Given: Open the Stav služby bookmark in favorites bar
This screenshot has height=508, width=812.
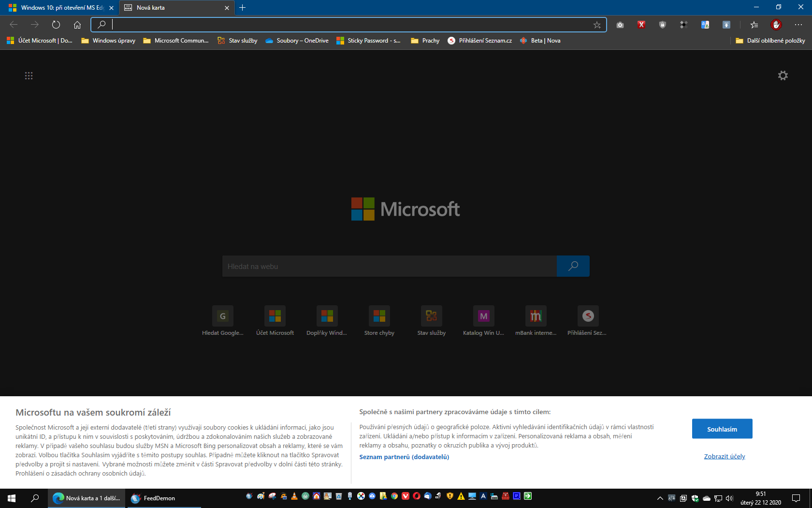Looking at the screenshot, I should (x=237, y=41).
